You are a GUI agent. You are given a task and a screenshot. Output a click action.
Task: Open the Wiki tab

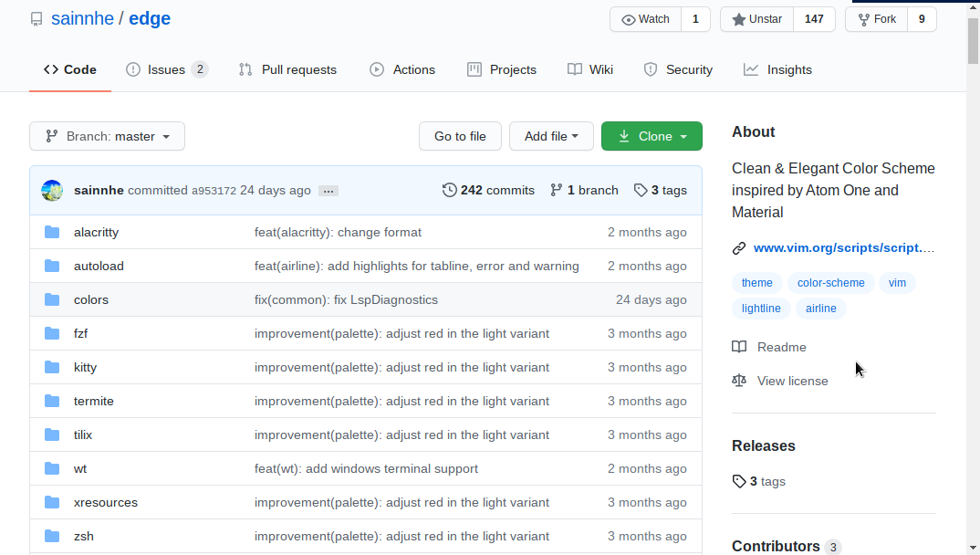(x=590, y=70)
